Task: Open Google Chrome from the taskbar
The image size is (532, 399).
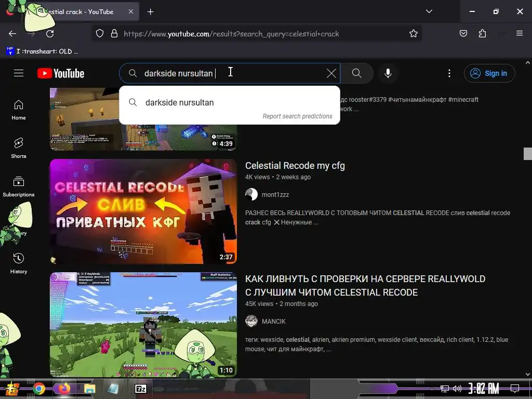Action: pos(38,389)
